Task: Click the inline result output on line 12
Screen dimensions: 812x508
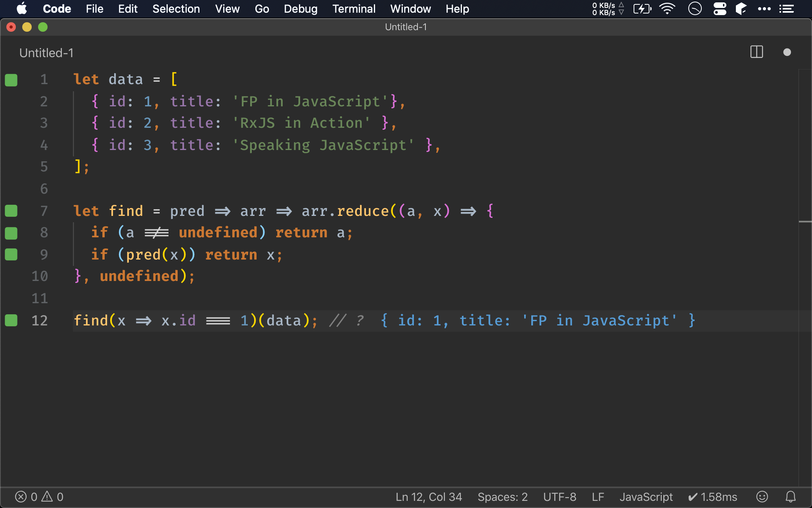Action: click(538, 320)
